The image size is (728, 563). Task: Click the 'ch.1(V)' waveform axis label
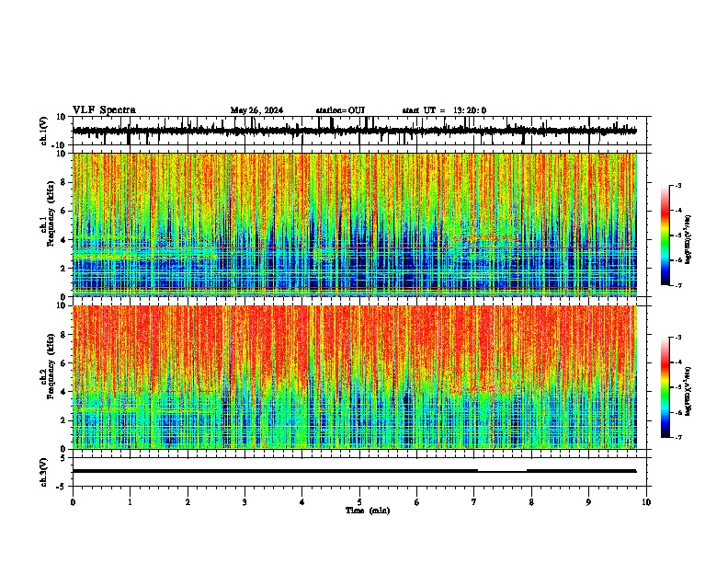44,131
